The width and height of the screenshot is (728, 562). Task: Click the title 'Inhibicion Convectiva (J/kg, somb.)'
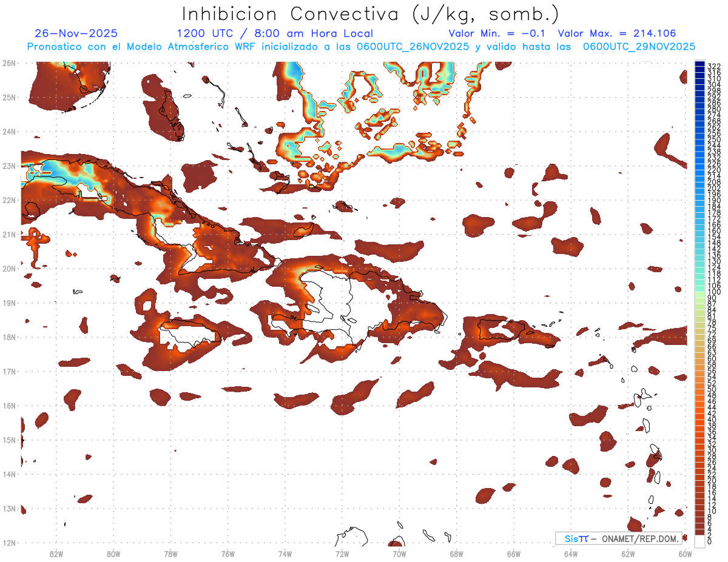click(x=371, y=14)
